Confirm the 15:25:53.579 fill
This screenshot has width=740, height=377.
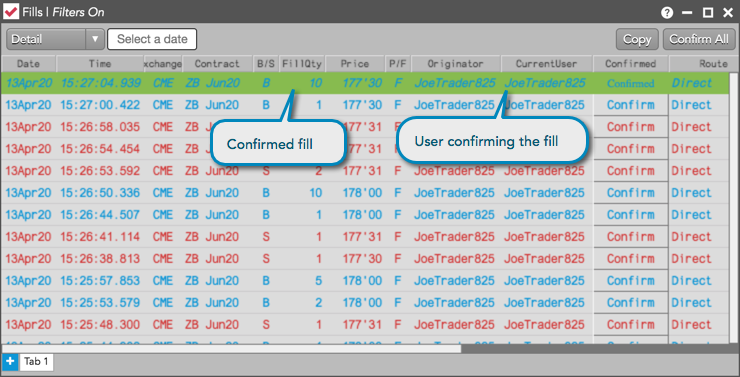click(631, 302)
